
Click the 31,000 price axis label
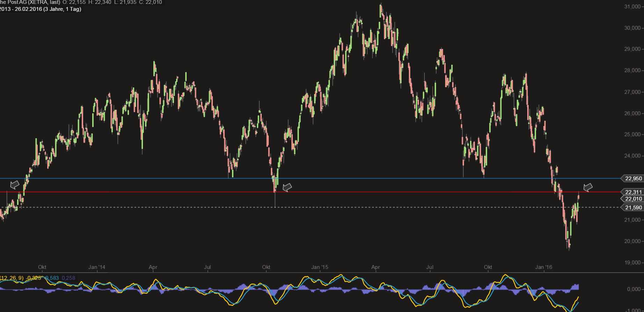(632, 7)
